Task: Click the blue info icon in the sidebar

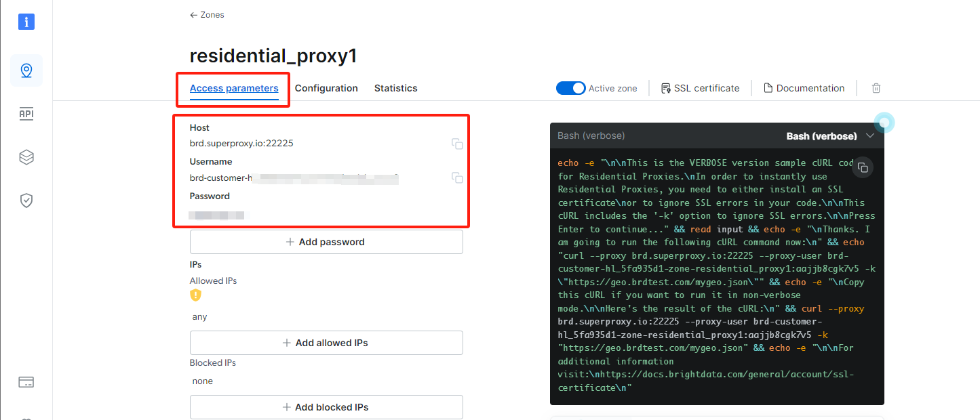Action: click(x=26, y=22)
